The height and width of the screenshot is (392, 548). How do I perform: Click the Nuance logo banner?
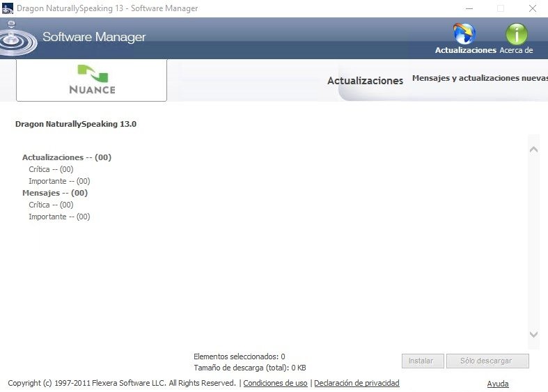click(92, 80)
